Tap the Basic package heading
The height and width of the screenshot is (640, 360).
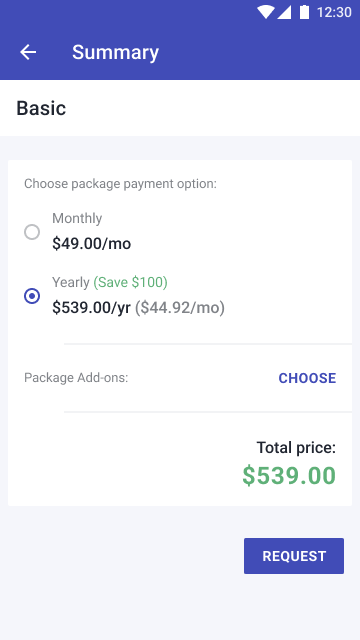point(41,108)
